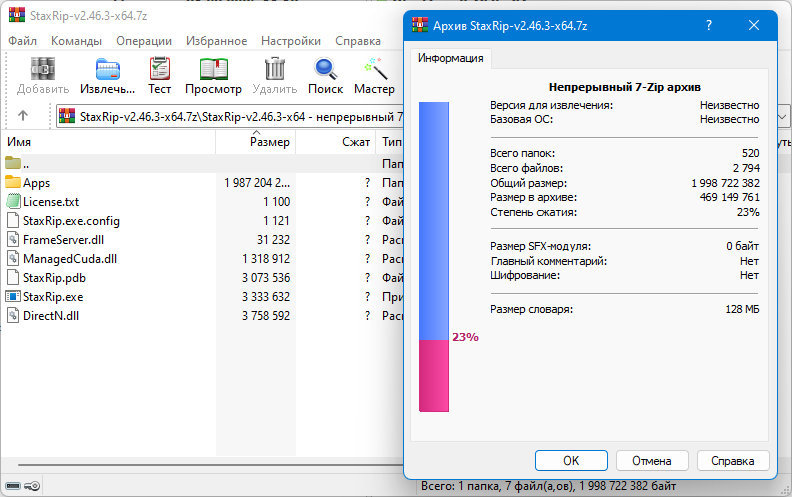Click the Общий размер value 1 998 722 382
This screenshot has height=497, width=792.
tap(725, 183)
